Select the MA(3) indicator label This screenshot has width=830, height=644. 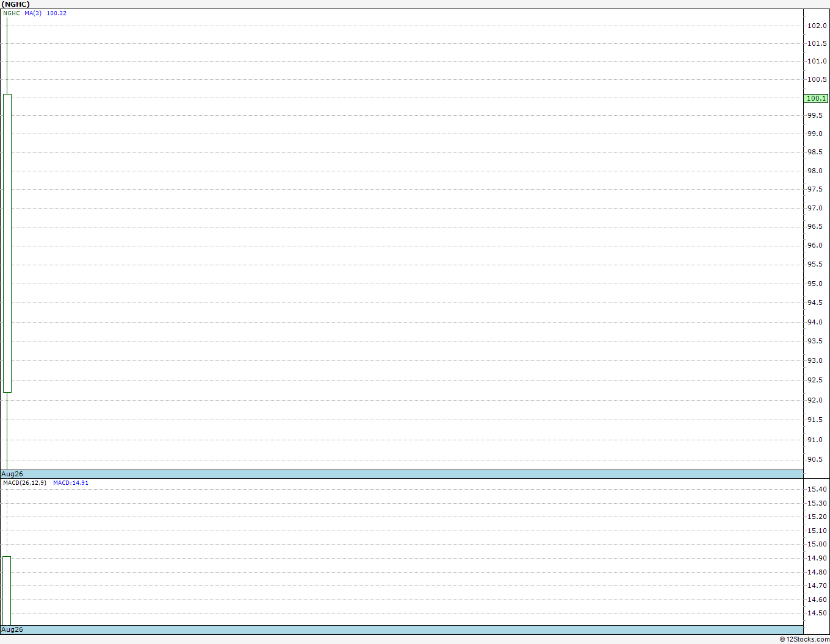click(33, 13)
